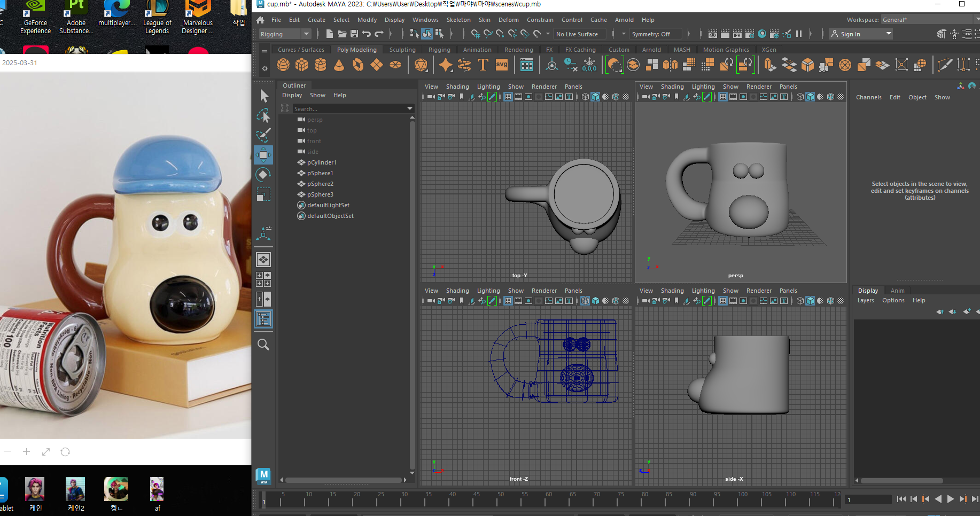Toggle grid display in top viewport toolbar
This screenshot has width=980, height=516.
508,97
